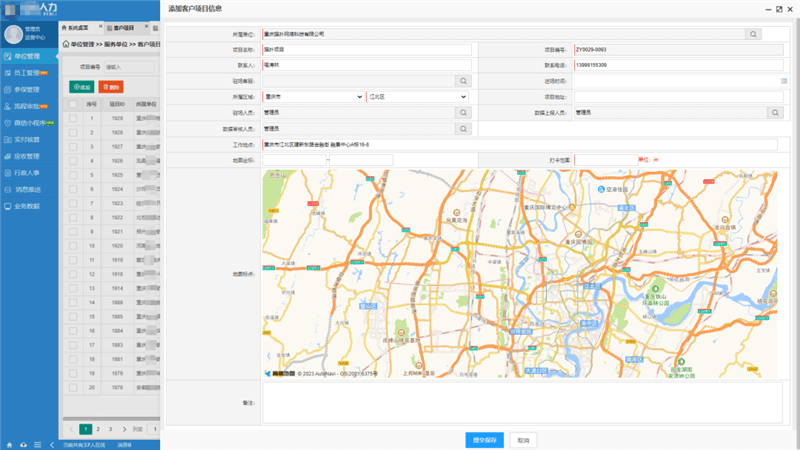Screen dimensions: 800x450
Task: Click the second 地图坐标 coordinate input
Action: 361,160
